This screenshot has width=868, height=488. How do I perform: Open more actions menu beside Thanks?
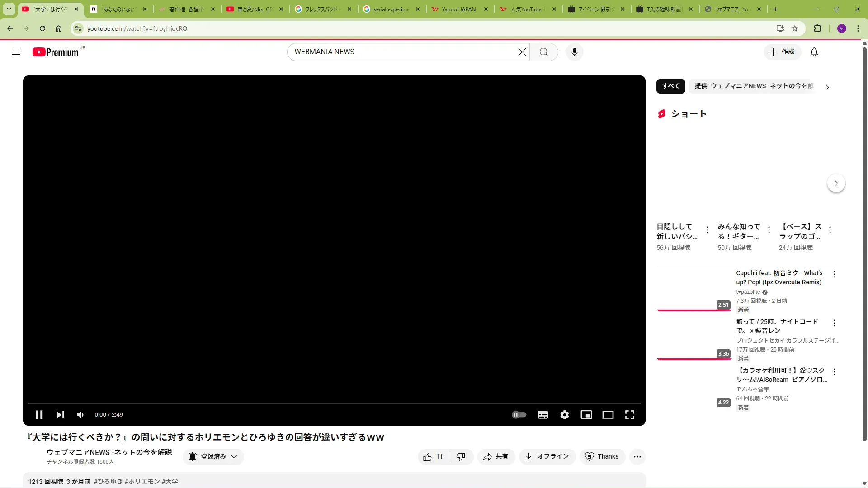pos(637,457)
